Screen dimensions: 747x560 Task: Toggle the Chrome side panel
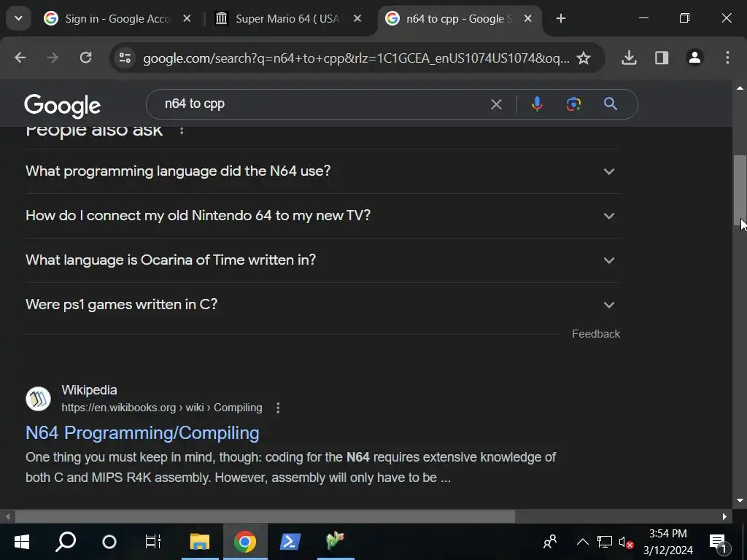click(x=662, y=58)
